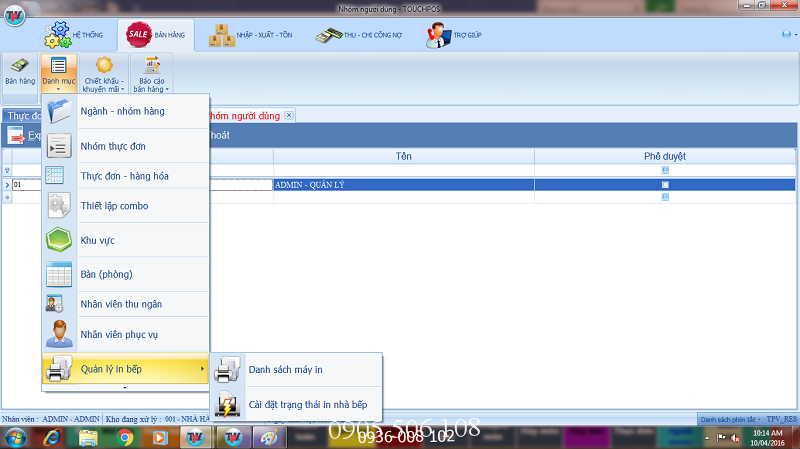Toggle Phê duyệt checkbox in ADMIN - QUẢN LÝ row
Image resolution: width=800 pixels, height=449 pixels.
(x=665, y=185)
